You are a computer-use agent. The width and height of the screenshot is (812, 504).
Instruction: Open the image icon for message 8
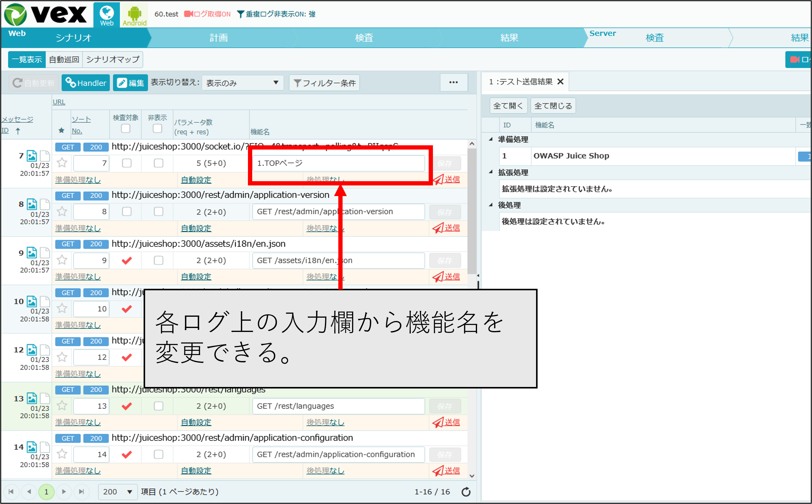(x=32, y=204)
